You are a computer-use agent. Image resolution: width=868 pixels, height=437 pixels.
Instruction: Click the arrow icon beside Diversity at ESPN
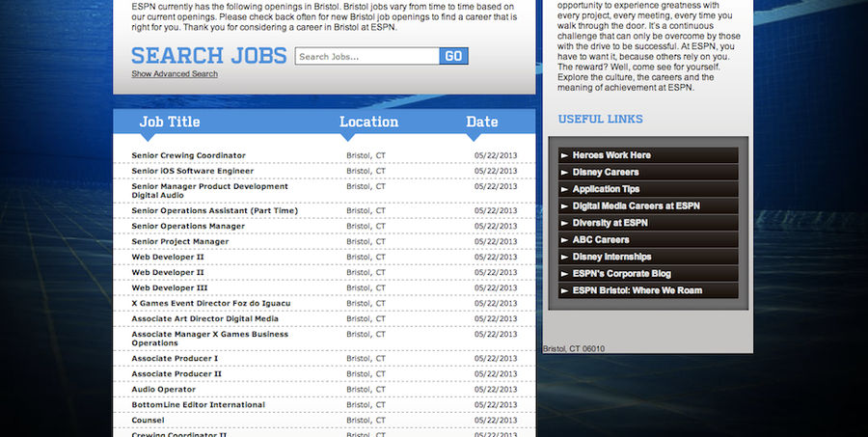point(564,223)
